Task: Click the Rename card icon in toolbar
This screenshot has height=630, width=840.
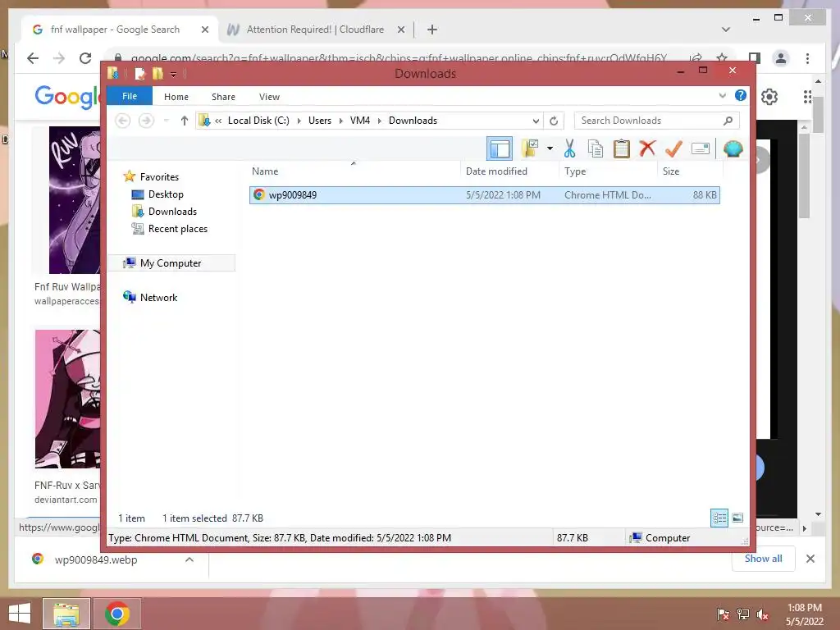Action: 701,148
